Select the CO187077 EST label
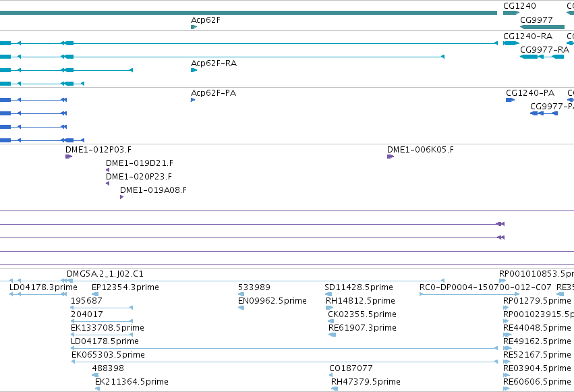 coord(351,368)
